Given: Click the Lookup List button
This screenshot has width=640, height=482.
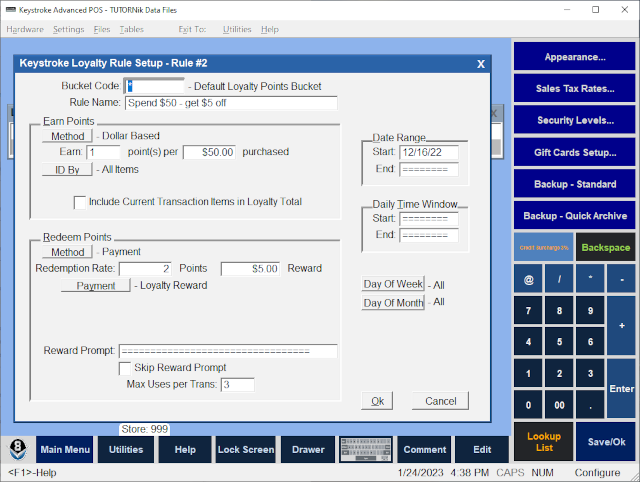Looking at the screenshot, I should tap(544, 441).
